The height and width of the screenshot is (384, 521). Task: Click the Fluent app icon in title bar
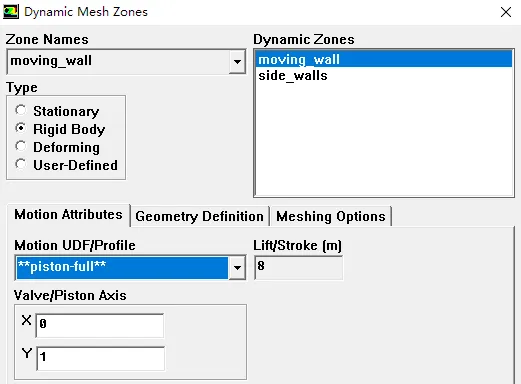[x=11, y=12]
